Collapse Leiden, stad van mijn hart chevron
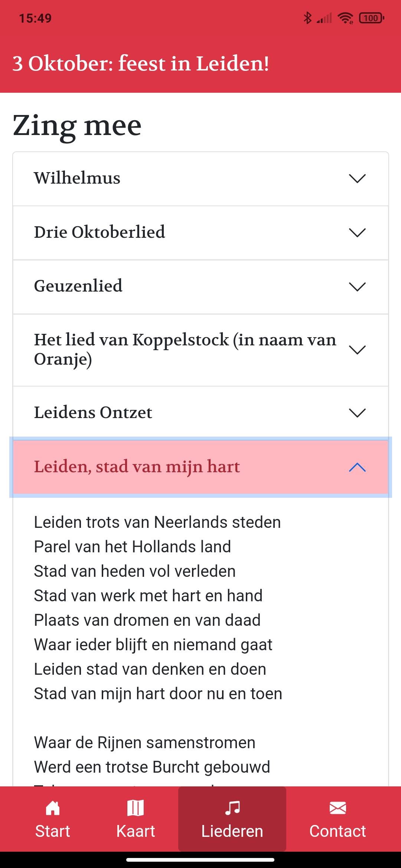 (x=358, y=467)
